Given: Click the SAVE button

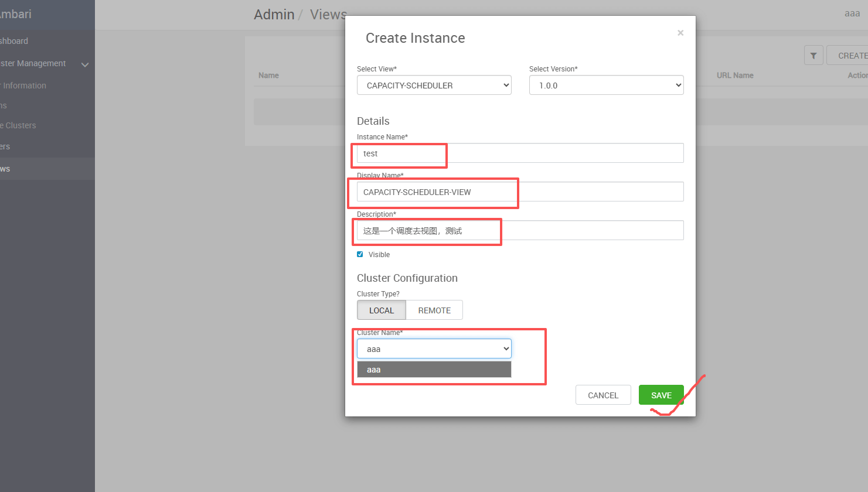Looking at the screenshot, I should click(661, 395).
